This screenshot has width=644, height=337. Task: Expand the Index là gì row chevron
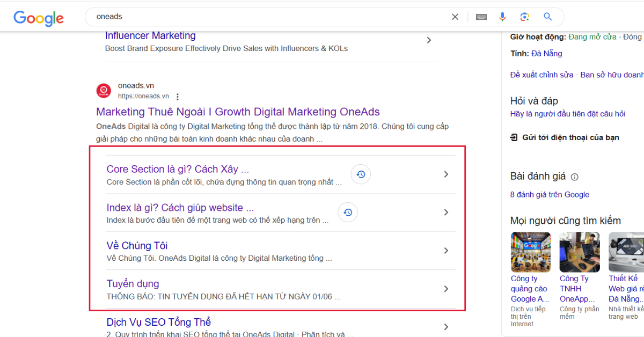coord(446,213)
